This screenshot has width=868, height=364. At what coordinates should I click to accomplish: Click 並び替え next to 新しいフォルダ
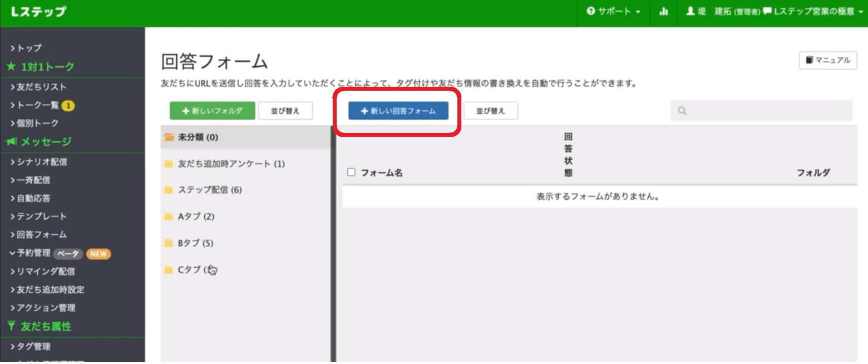tap(285, 111)
